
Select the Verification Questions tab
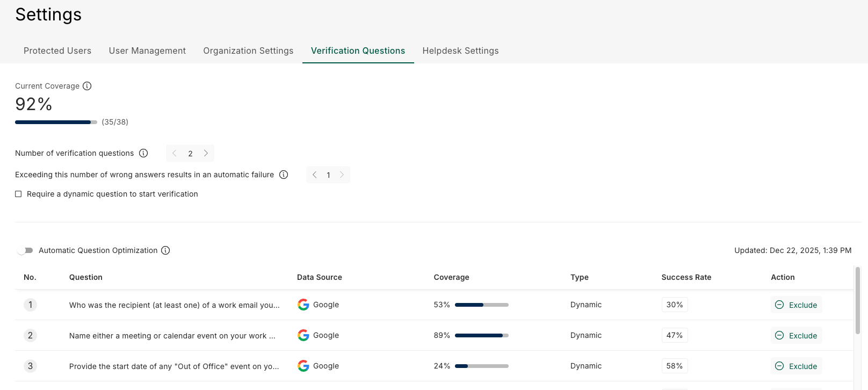point(358,50)
